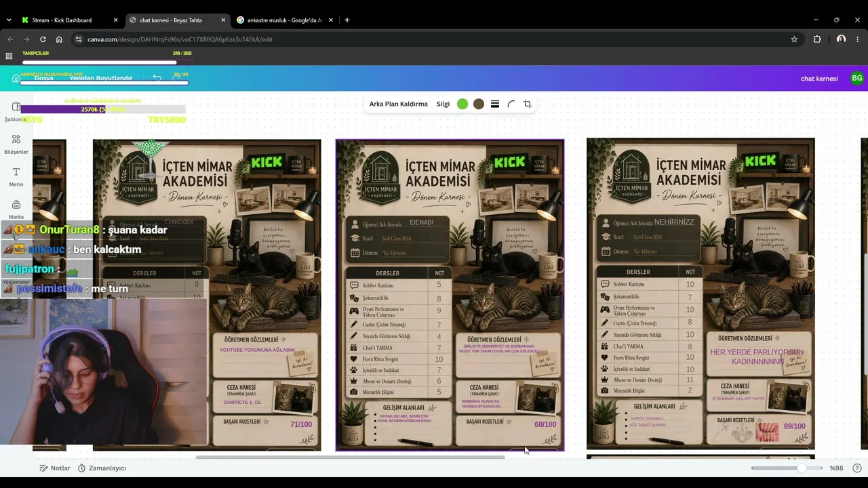Open the Bileşenler elements panel
Screen dimensions: 868x488
(x=16, y=144)
